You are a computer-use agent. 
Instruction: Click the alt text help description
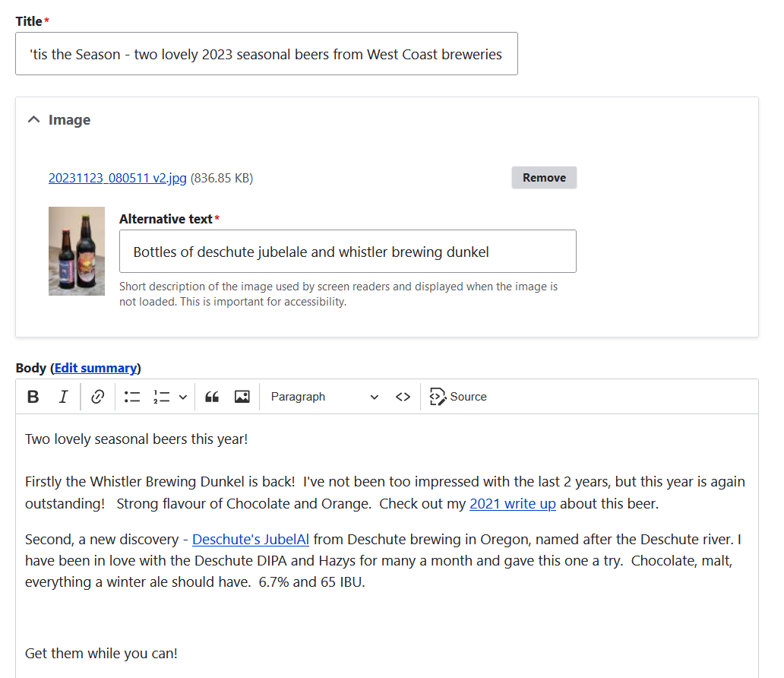pyautogui.click(x=339, y=294)
